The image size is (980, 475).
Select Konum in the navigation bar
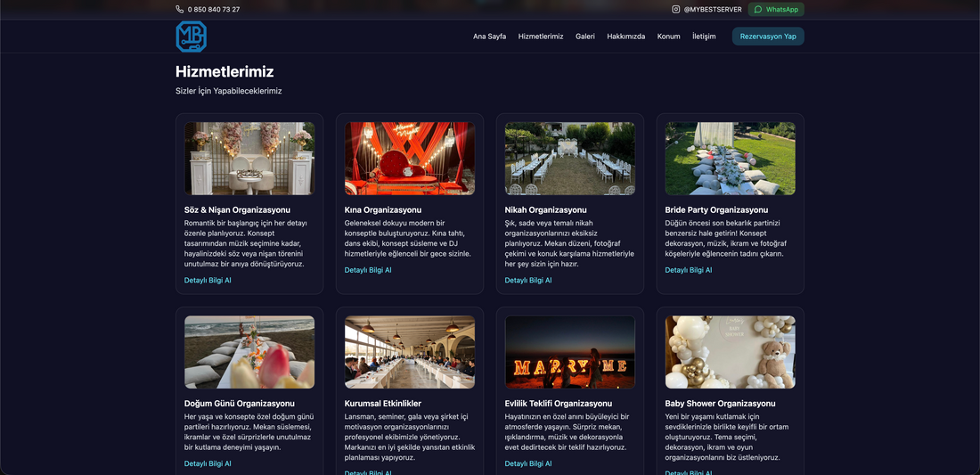pyautogui.click(x=668, y=37)
